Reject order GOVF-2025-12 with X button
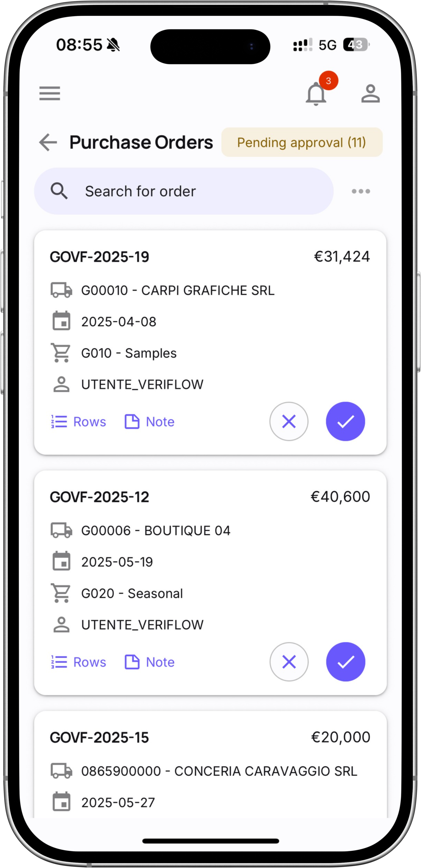Image resolution: width=421 pixels, height=868 pixels. [289, 662]
